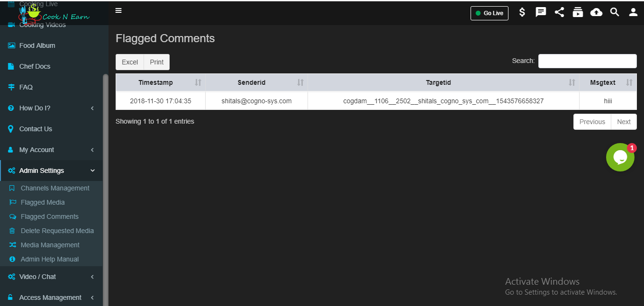The height and width of the screenshot is (306, 644).
Task: Open the chat messages icon
Action: click(541, 12)
